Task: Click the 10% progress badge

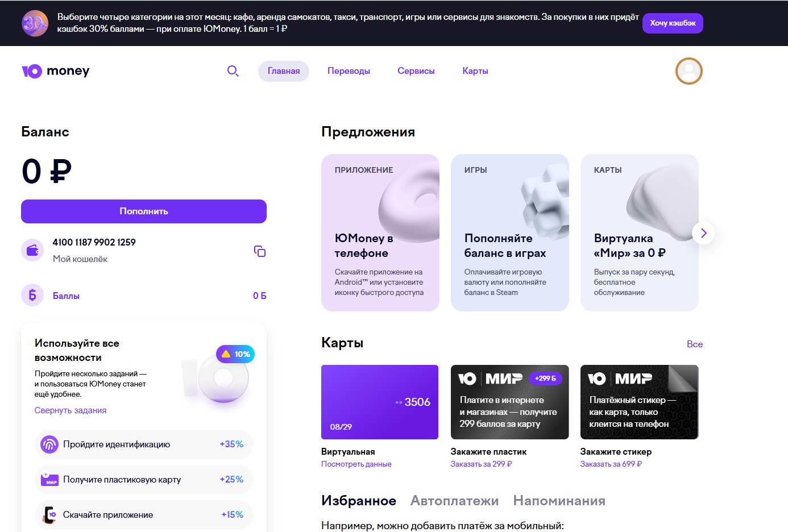Action: tap(235, 354)
